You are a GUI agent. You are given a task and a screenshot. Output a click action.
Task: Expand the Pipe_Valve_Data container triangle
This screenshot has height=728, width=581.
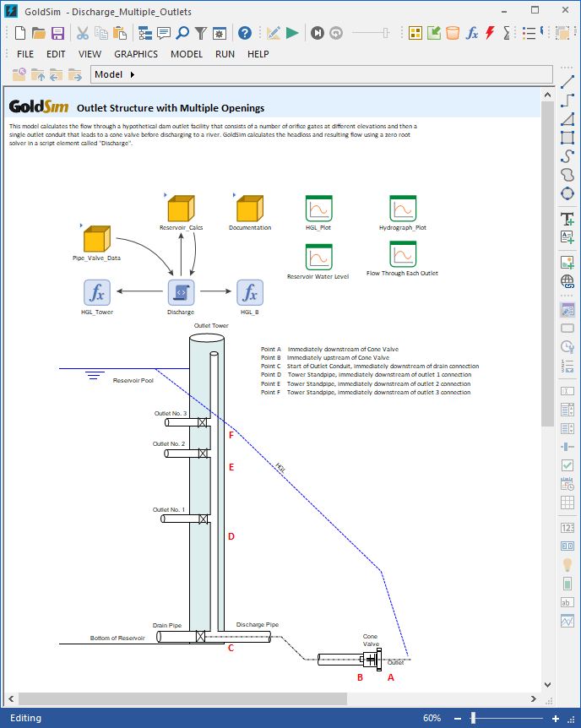(81, 225)
